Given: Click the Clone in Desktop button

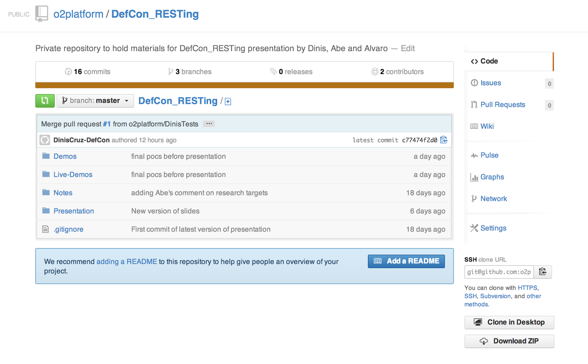Looking at the screenshot, I should pos(509,322).
